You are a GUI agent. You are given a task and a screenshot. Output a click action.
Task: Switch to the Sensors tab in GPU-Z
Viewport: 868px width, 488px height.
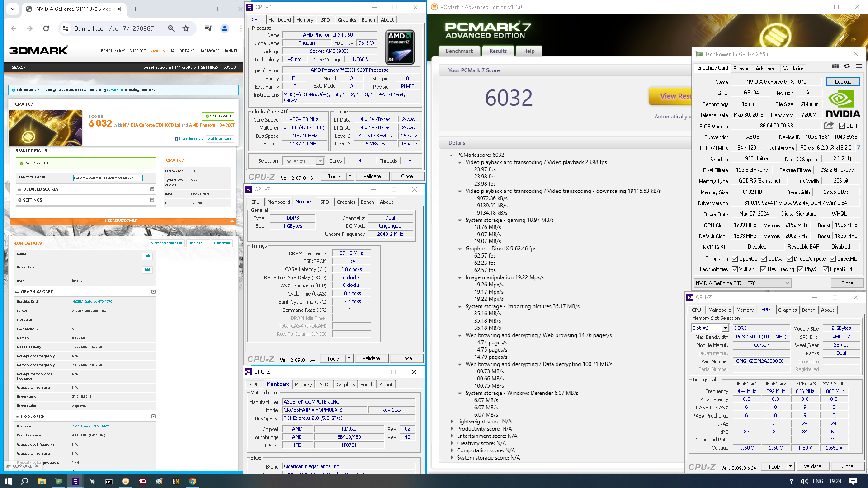click(742, 69)
